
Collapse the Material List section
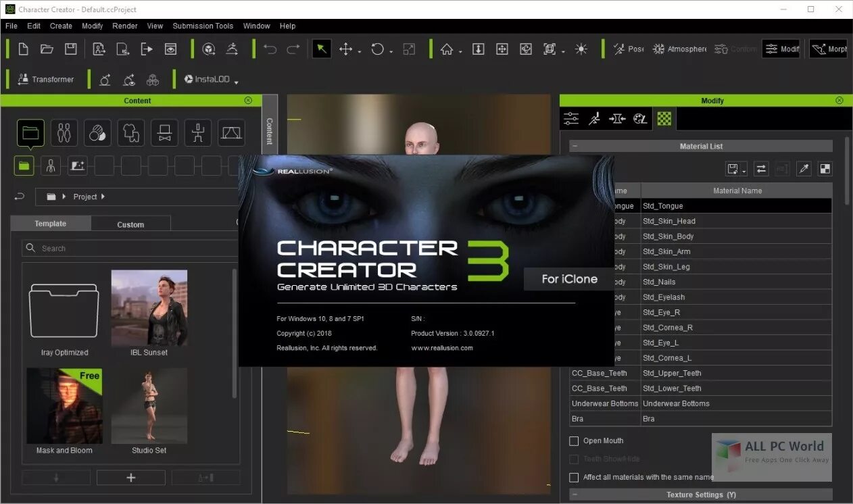[575, 146]
